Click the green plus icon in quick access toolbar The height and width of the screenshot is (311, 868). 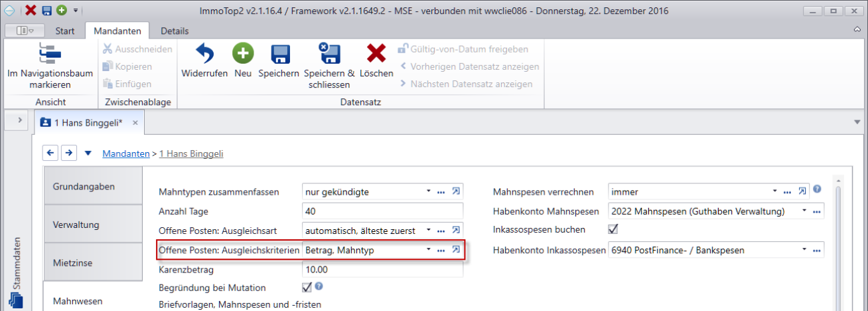coord(61,11)
